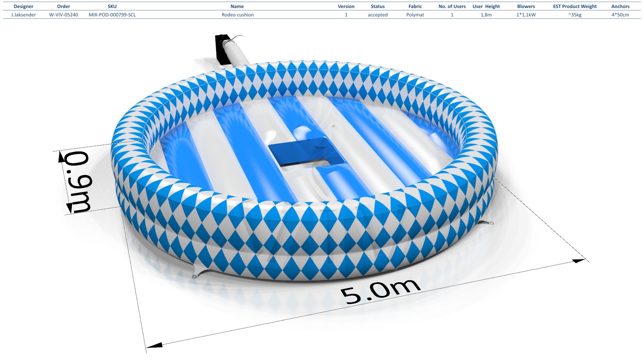The height and width of the screenshot is (362, 644).
Task: Select SKU MIX-POD-000799-SCL
Action: click(112, 15)
